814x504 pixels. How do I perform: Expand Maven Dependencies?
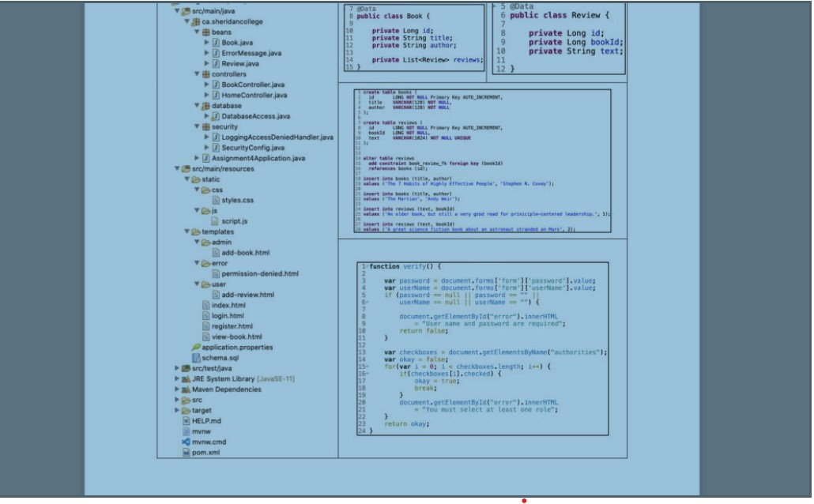click(175, 389)
